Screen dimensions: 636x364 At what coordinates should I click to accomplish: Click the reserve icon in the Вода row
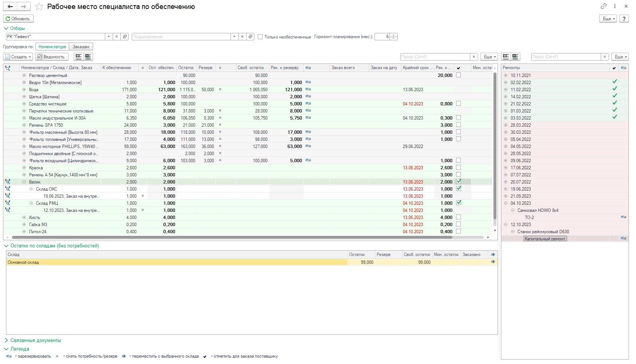pos(308,89)
